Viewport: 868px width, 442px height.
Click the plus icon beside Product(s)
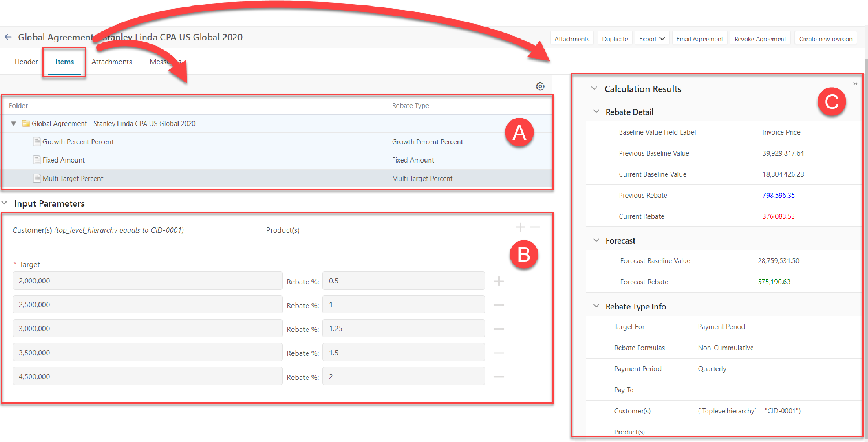520,227
